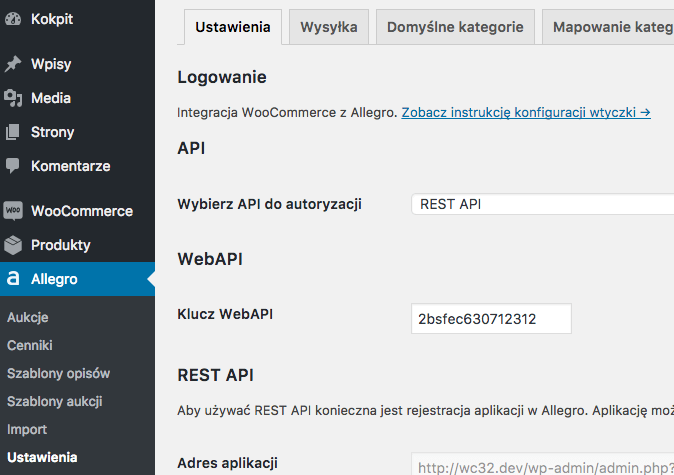The width and height of the screenshot is (674, 475).
Task: Click the Strony pages icon
Action: 13,132
